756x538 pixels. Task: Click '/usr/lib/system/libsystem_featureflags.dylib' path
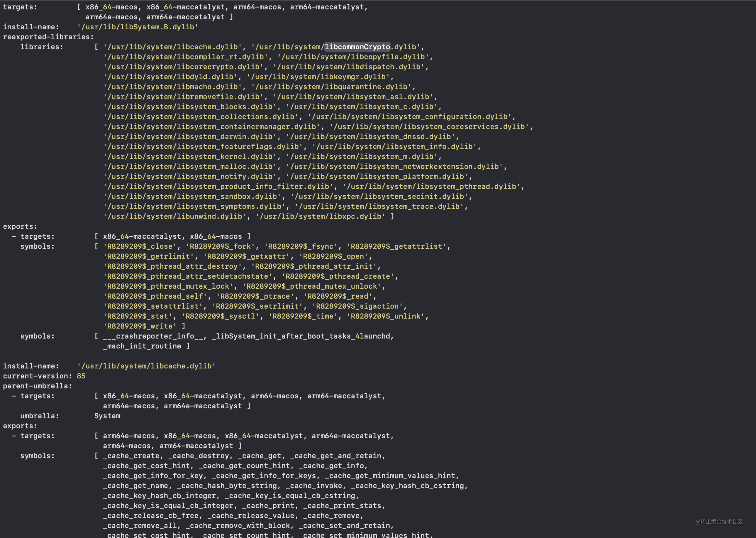pos(203,146)
